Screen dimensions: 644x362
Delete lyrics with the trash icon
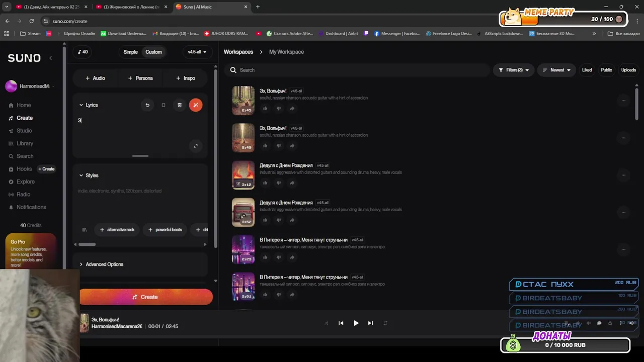180,105
